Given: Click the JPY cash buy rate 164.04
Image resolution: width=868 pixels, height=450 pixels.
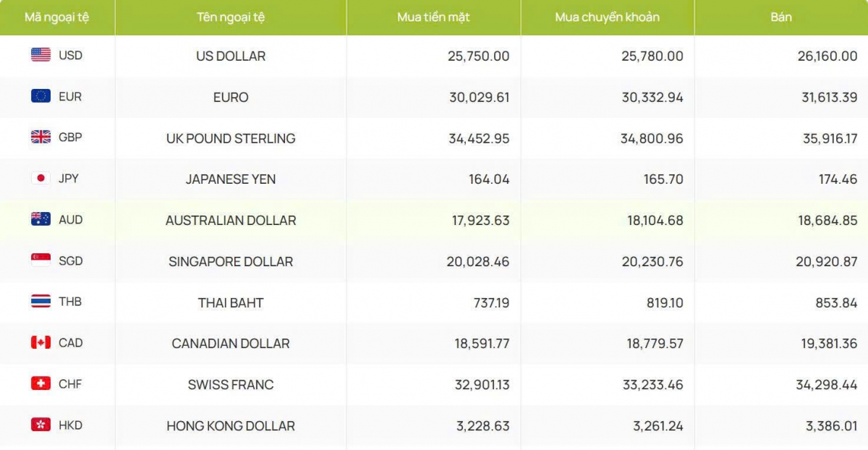Looking at the screenshot, I should (x=489, y=179).
